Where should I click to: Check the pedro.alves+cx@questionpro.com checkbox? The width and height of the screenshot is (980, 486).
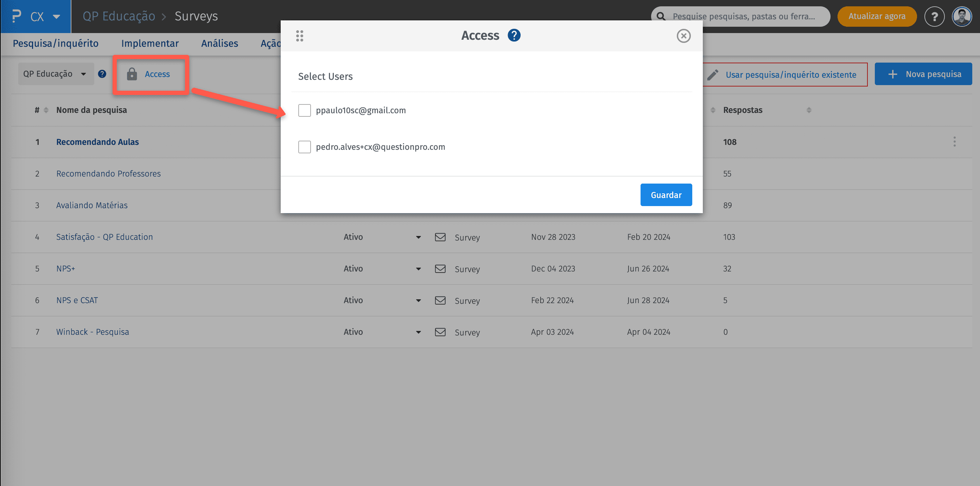click(x=304, y=147)
